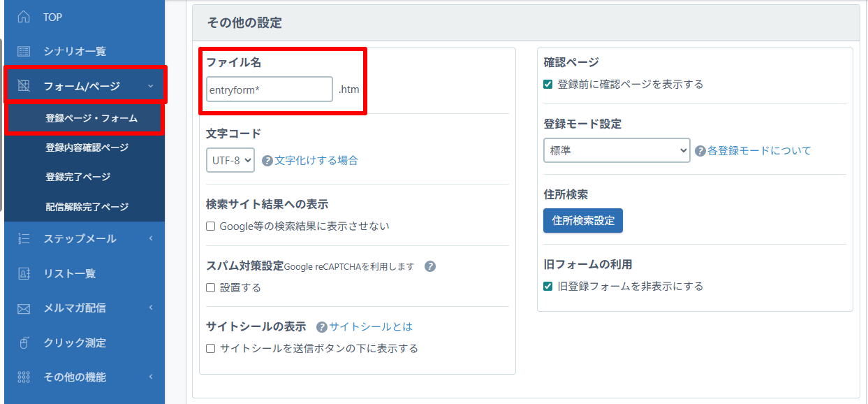Click the リスト一覧 address book icon

click(x=24, y=273)
